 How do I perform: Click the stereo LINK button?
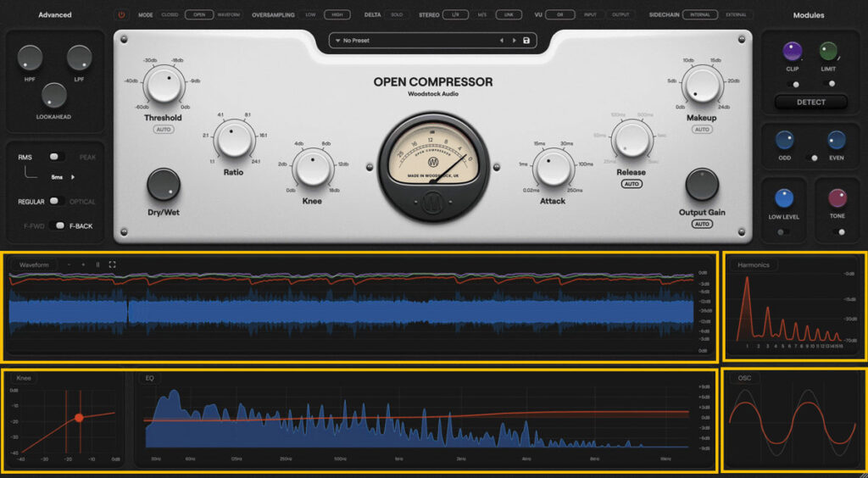509,15
